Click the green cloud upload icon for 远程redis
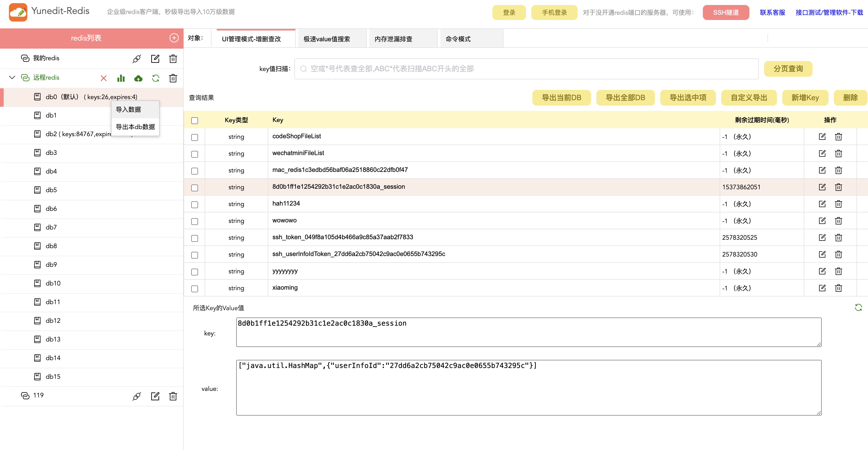 point(138,78)
